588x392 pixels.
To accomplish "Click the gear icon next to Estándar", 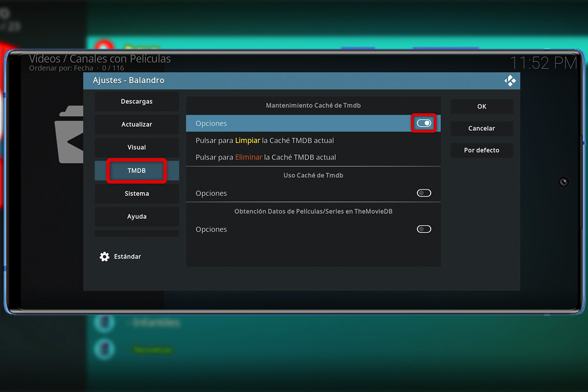I will point(104,256).
